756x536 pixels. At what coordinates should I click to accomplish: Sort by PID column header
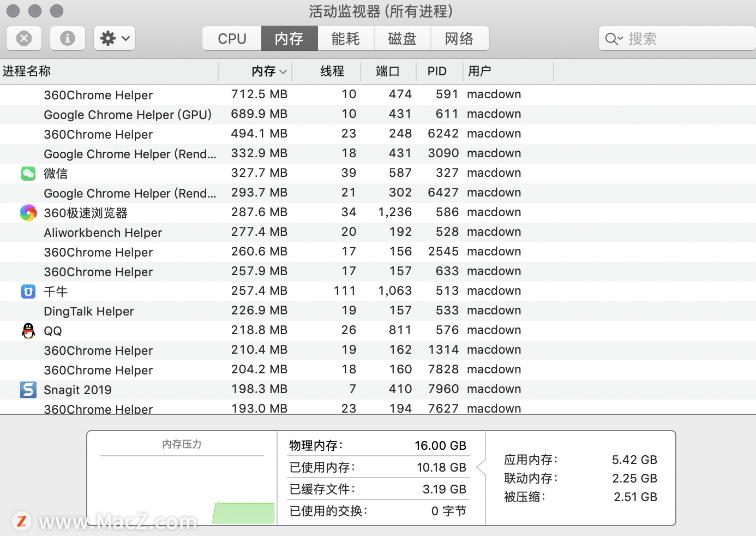[440, 71]
